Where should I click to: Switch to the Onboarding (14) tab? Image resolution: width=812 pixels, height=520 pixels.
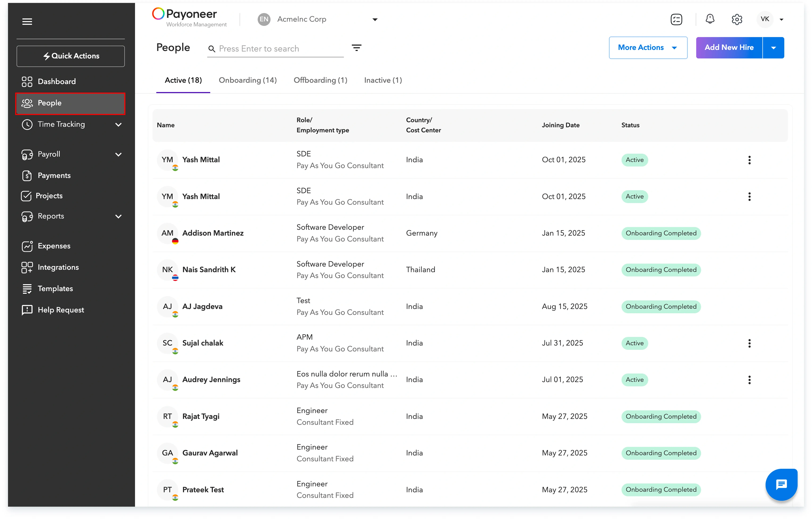[x=248, y=80]
